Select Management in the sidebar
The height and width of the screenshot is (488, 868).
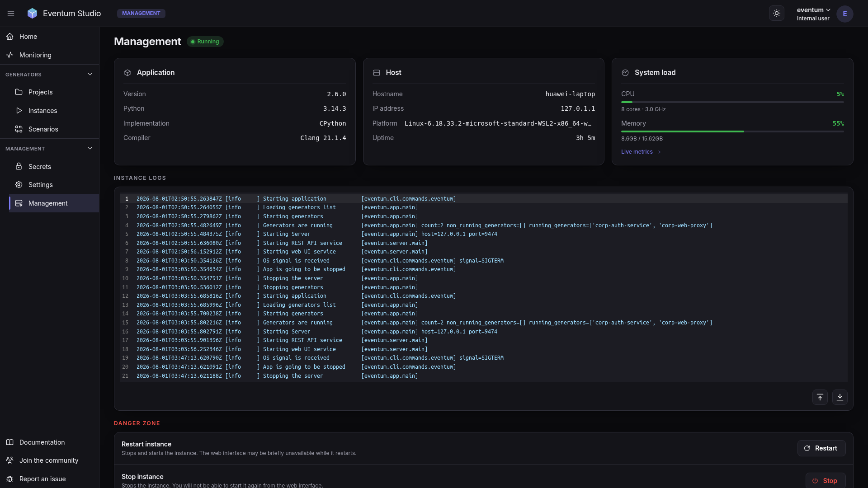coord(53,203)
